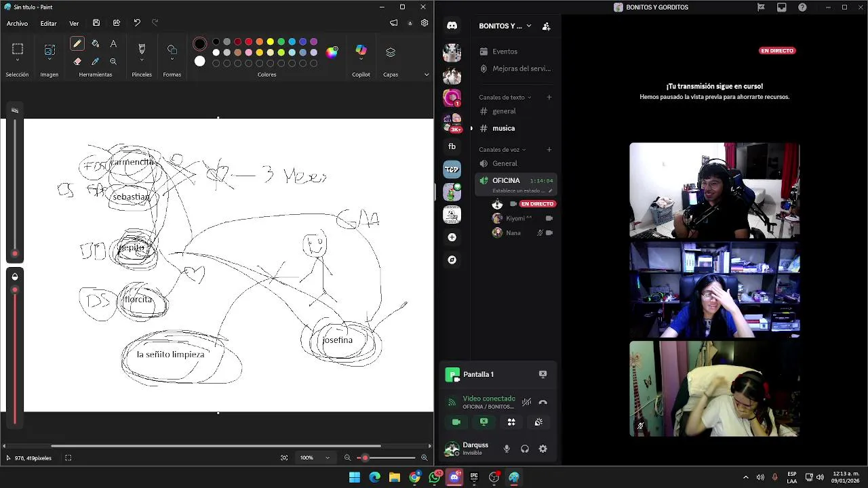The height and width of the screenshot is (488, 868).
Task: Open Mejoras del servidor link
Action: coord(515,68)
